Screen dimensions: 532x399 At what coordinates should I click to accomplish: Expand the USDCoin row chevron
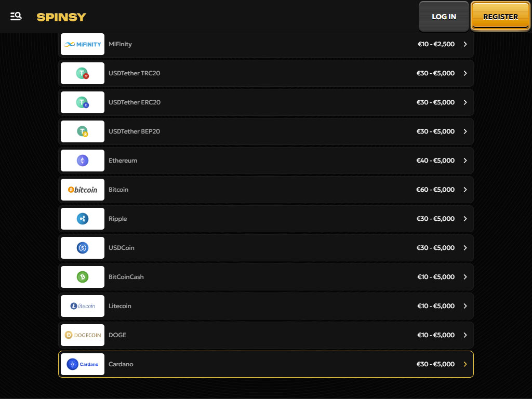465,248
